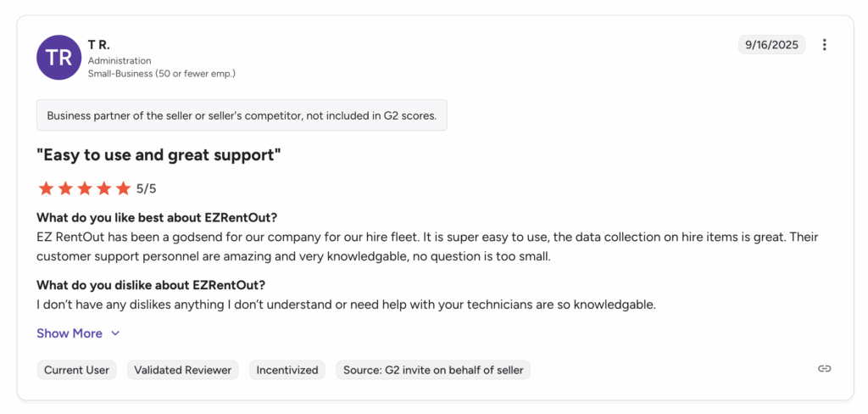Click the Incentivized tag
Viewport: 868px width, 414px height.
click(287, 370)
